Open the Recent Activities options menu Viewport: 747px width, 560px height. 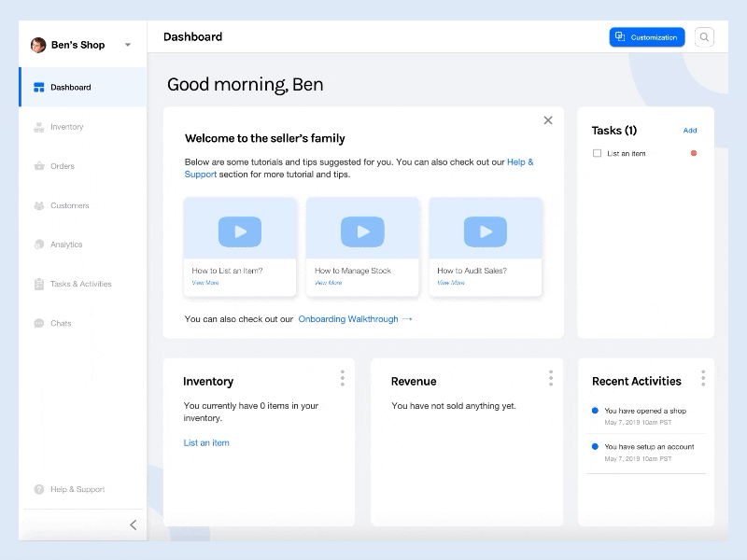[x=703, y=378]
